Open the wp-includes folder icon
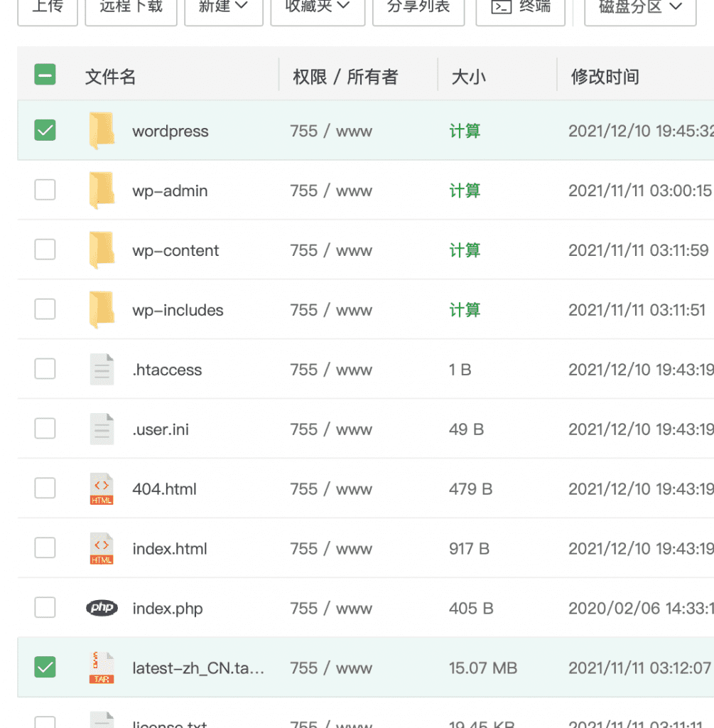Viewport: 714px width, 728px height. [102, 310]
